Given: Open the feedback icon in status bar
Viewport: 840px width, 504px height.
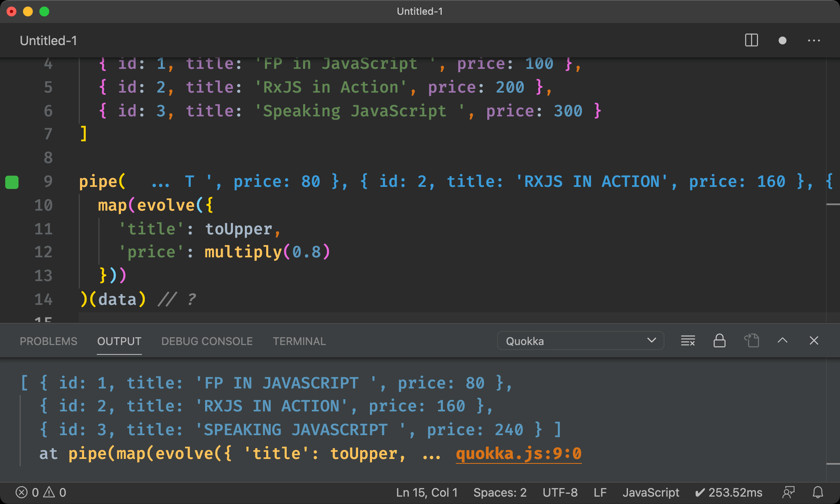Looking at the screenshot, I should coord(788,492).
